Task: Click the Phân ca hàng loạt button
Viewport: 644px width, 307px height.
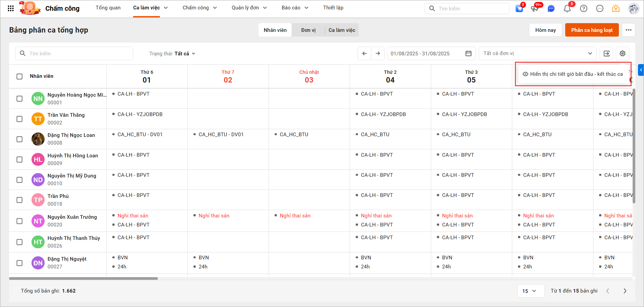Action: click(x=592, y=30)
